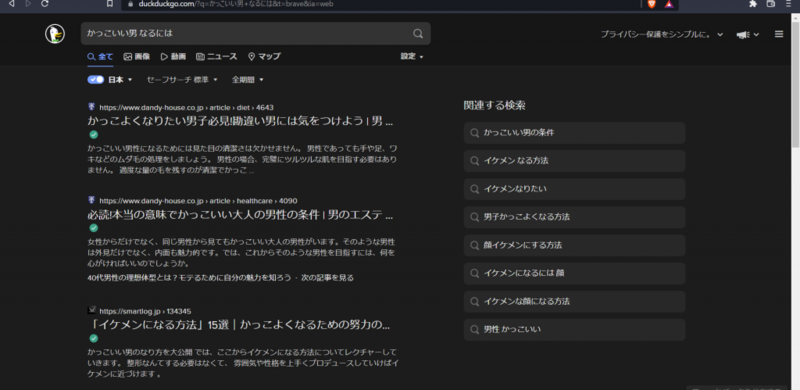800x390 pixels.
Task: Toggle the 日本 region switch
Action: point(95,80)
